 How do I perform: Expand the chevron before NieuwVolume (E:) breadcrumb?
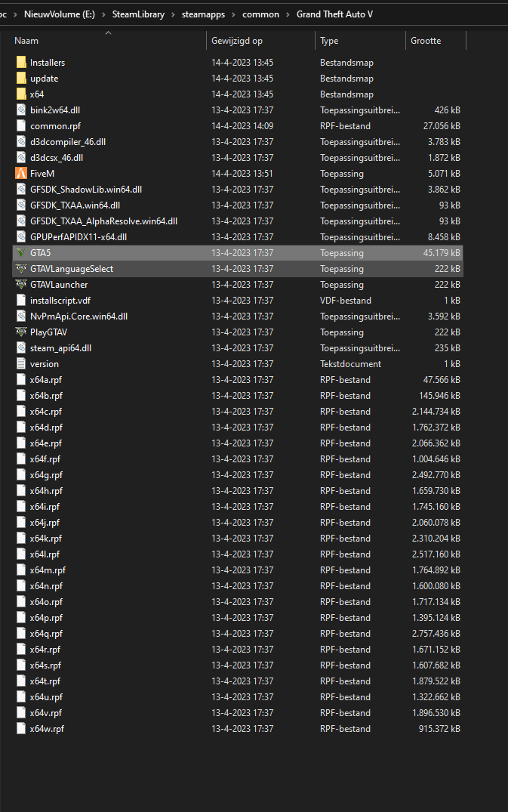16,14
